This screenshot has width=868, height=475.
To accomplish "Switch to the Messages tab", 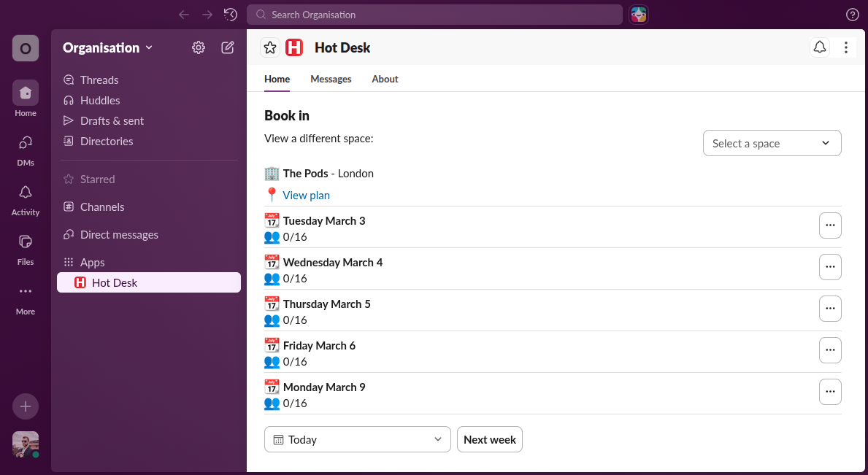I will click(331, 79).
